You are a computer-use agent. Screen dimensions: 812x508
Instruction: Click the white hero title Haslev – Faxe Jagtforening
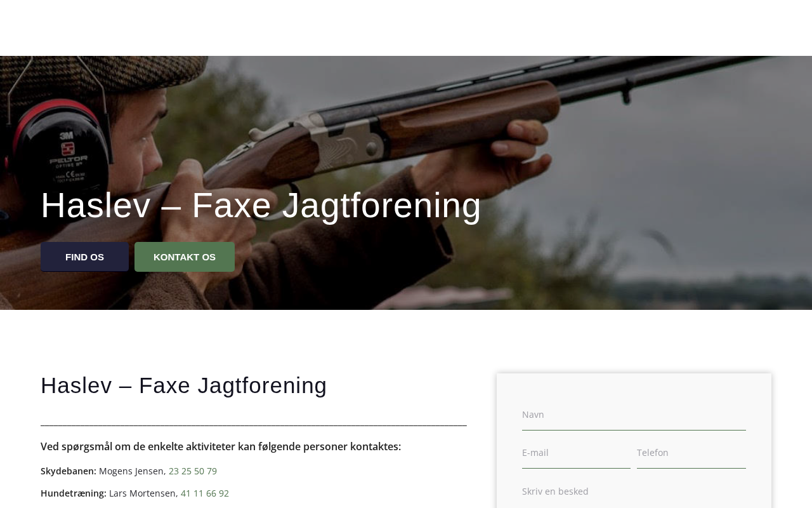tap(261, 205)
